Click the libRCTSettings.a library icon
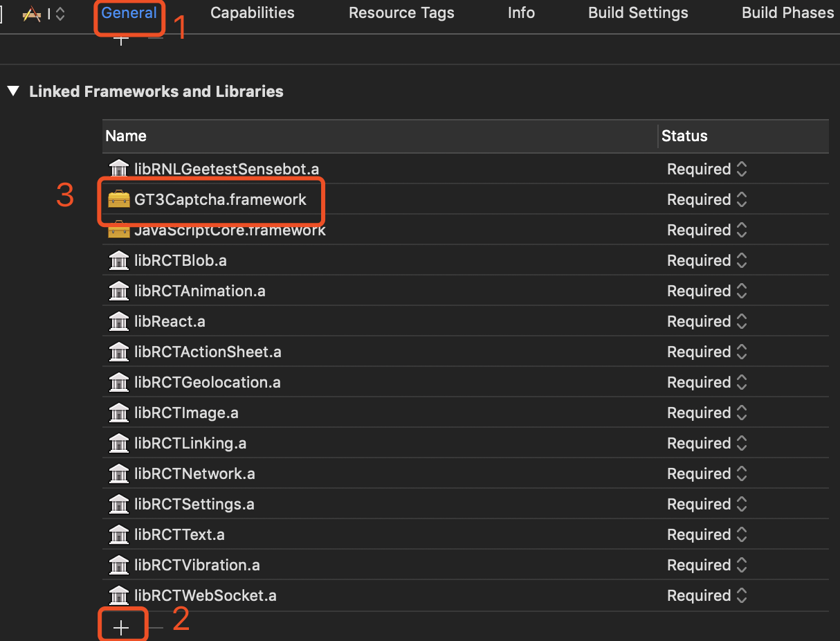This screenshot has height=641, width=840. tap(119, 504)
